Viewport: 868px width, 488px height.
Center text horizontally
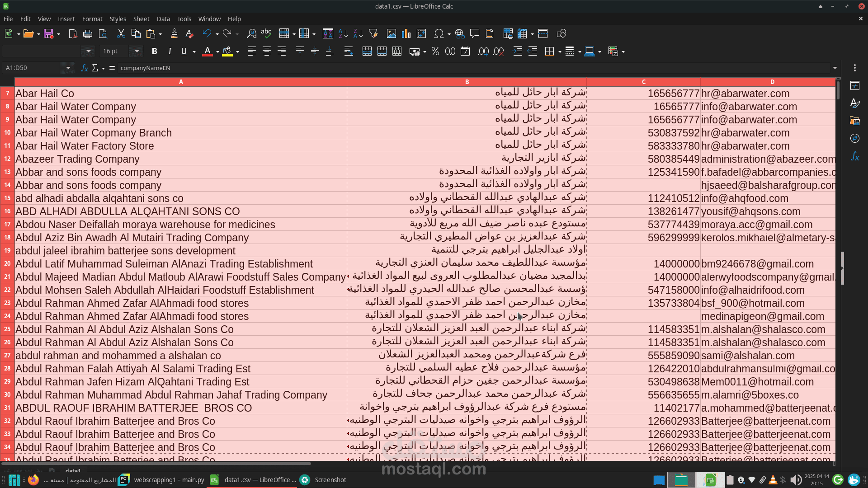pyautogui.click(x=267, y=52)
